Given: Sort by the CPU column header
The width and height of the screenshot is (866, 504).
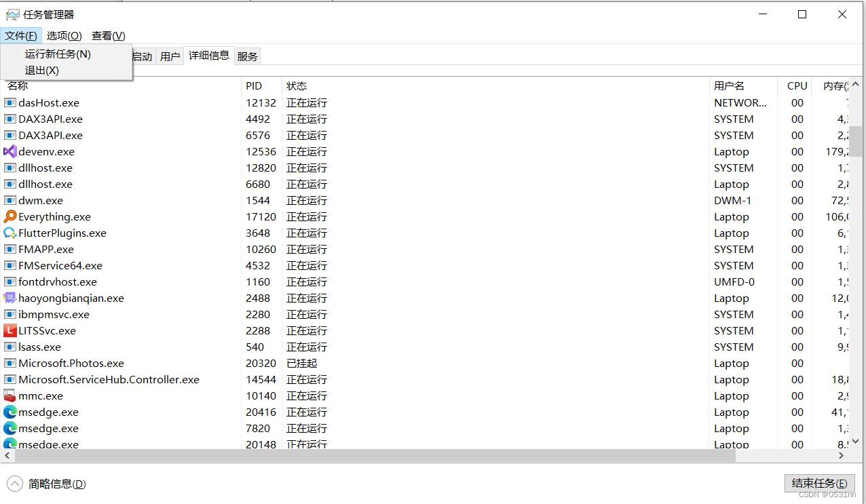Looking at the screenshot, I should pyautogui.click(x=795, y=86).
